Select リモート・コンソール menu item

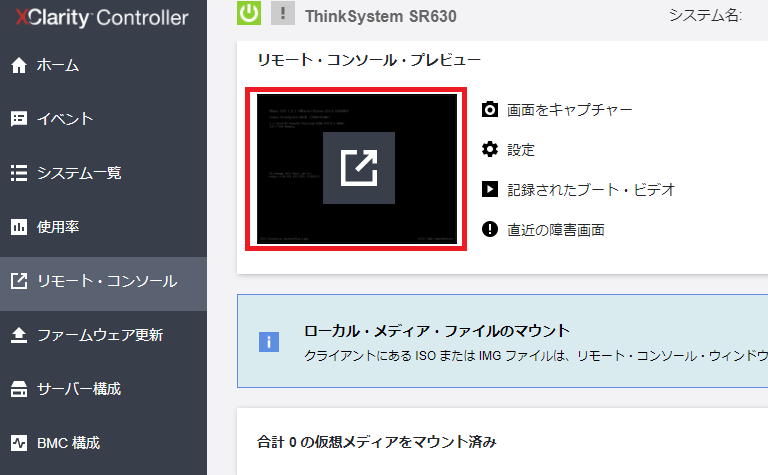pyautogui.click(x=107, y=281)
